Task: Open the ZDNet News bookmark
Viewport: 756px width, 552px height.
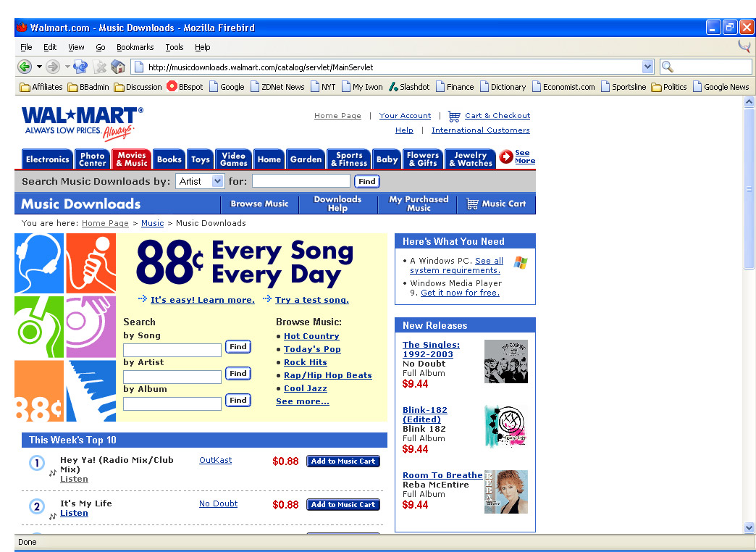Action: click(277, 87)
